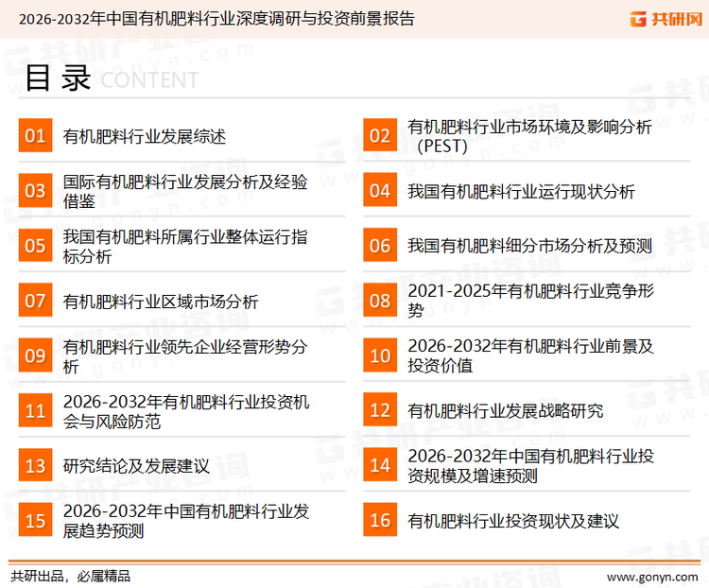Select 研究结论及发展建议 entry

click(136, 466)
